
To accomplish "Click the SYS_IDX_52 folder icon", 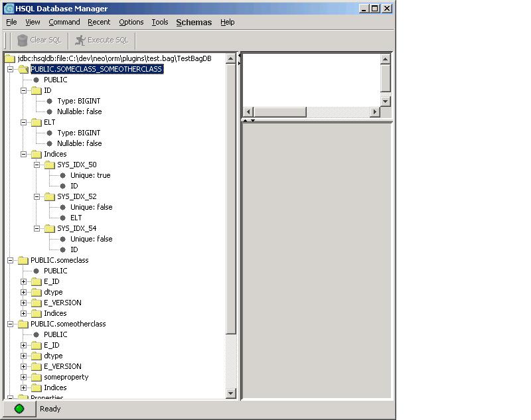I will [50, 196].
